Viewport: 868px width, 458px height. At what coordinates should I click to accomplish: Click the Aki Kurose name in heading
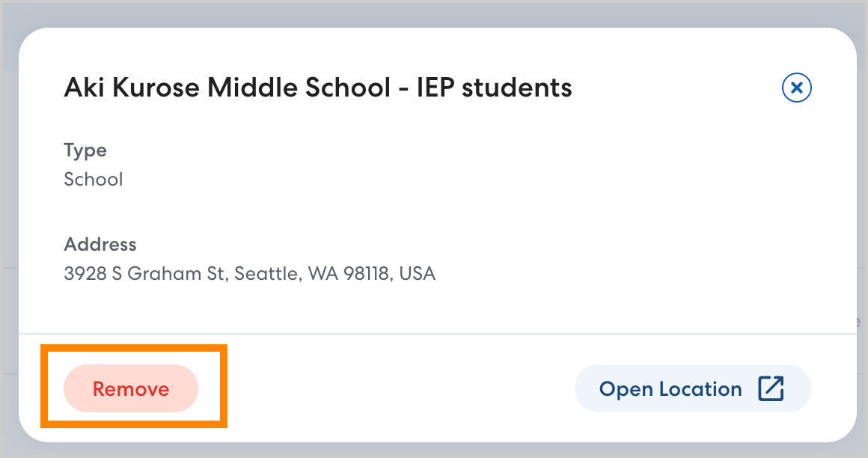point(132,88)
